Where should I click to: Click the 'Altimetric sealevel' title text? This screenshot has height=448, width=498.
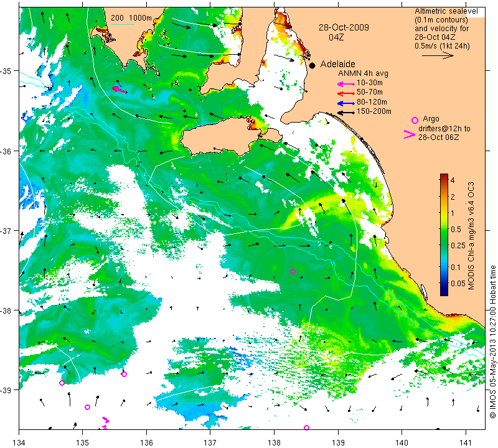click(446, 11)
